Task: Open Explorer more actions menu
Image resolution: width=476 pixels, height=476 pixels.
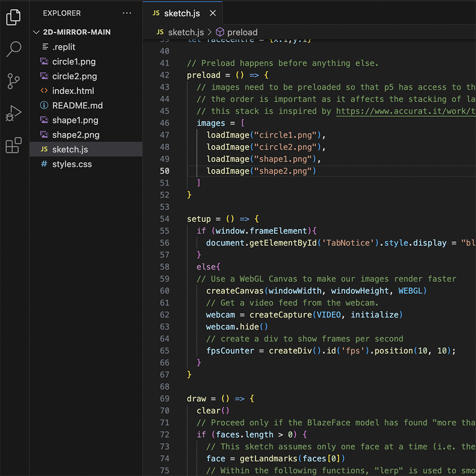Action: pos(127,13)
